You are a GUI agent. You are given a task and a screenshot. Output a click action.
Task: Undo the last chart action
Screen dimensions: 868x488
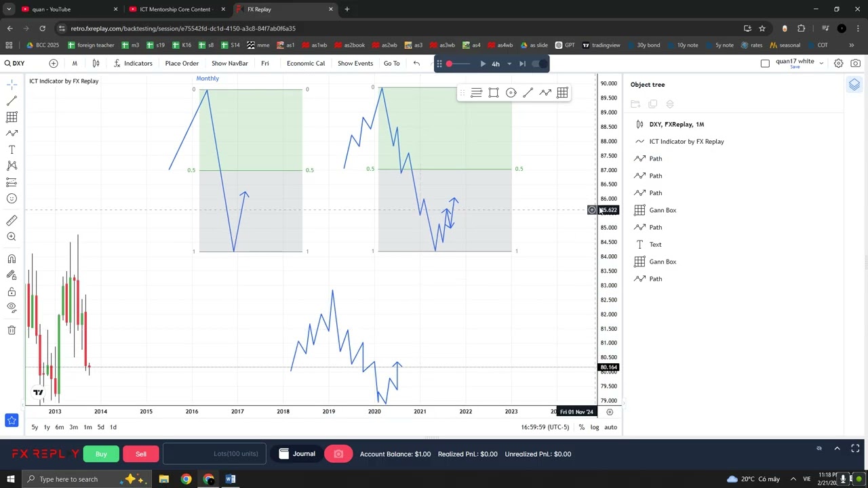coord(416,63)
